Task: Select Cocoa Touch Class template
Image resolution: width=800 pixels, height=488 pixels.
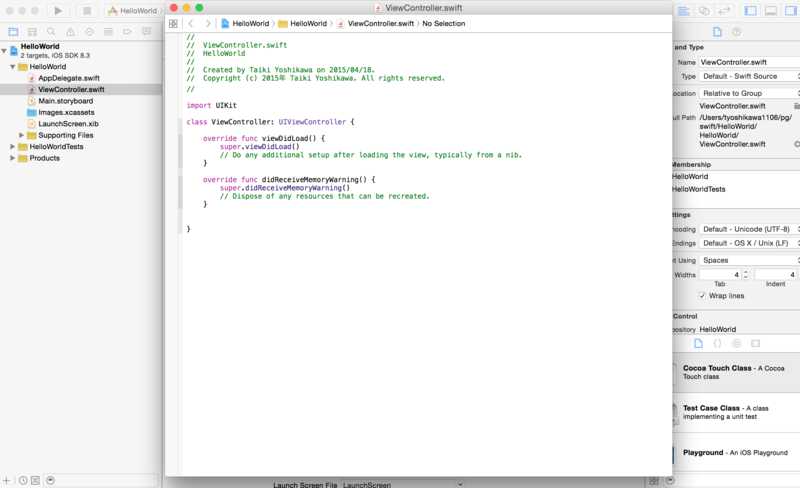Action: pos(736,372)
